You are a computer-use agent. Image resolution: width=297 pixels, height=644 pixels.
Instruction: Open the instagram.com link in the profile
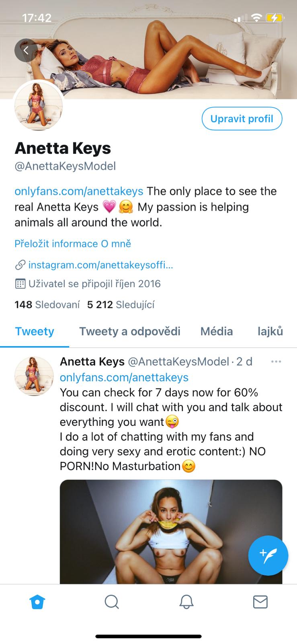coord(100,265)
